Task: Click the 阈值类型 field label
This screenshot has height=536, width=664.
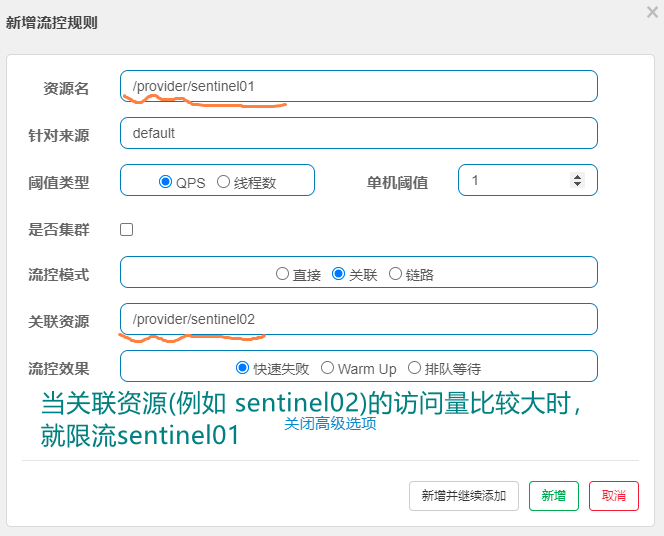Action: 58,182
